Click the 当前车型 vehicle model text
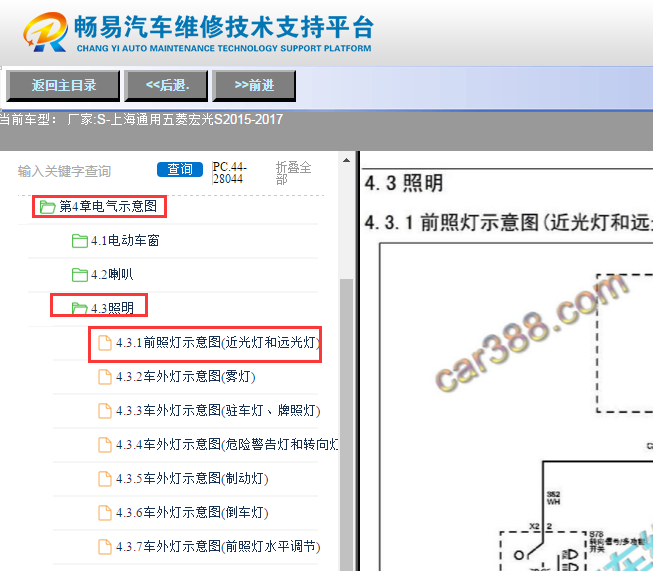 coord(141,120)
